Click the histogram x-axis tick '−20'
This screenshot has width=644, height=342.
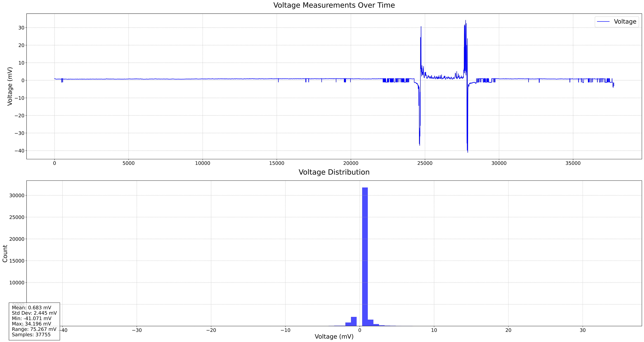click(x=211, y=330)
